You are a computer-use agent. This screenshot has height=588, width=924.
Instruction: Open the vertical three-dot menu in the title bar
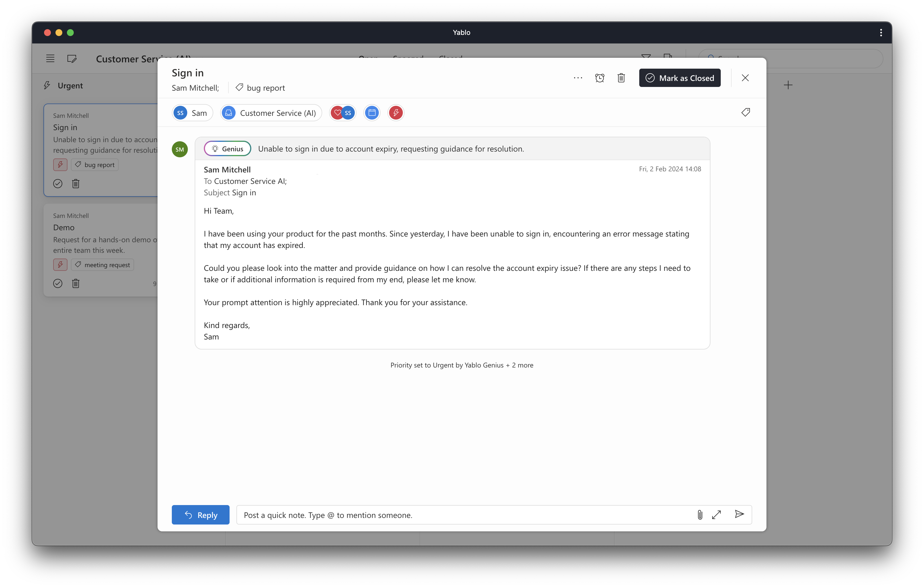click(x=881, y=33)
